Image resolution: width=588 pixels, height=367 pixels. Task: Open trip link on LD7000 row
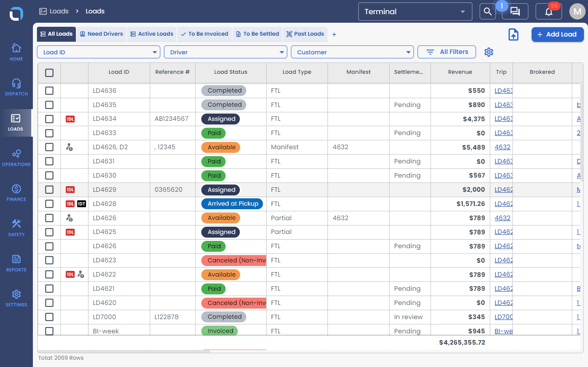click(x=504, y=317)
